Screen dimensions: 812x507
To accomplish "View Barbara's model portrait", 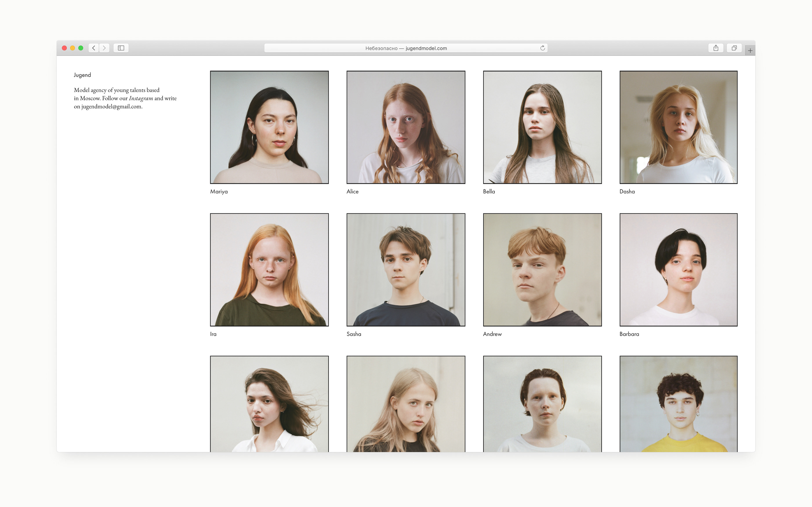I will pyautogui.click(x=678, y=270).
